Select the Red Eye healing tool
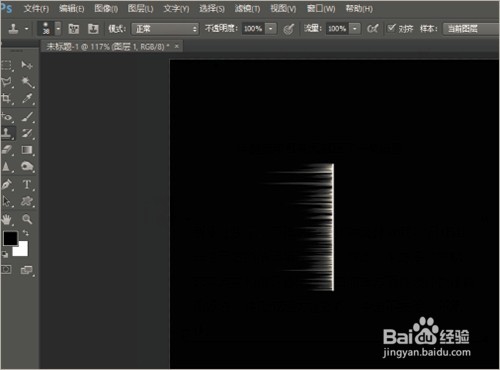Image resolution: width=500 pixels, height=370 pixels. point(7,117)
